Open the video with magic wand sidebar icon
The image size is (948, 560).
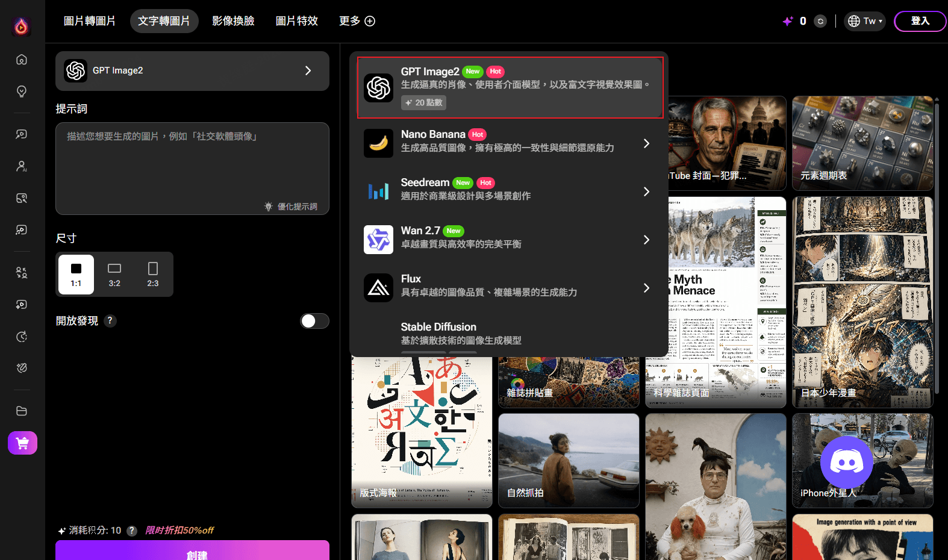point(22,134)
